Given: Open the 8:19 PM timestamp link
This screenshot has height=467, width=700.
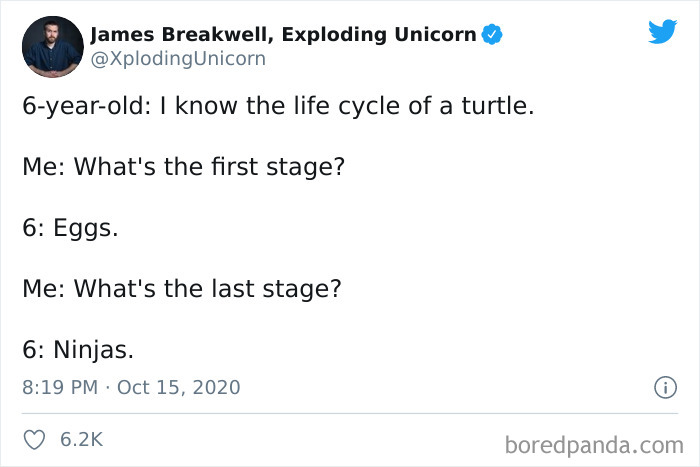Looking at the screenshot, I should coord(62,387).
